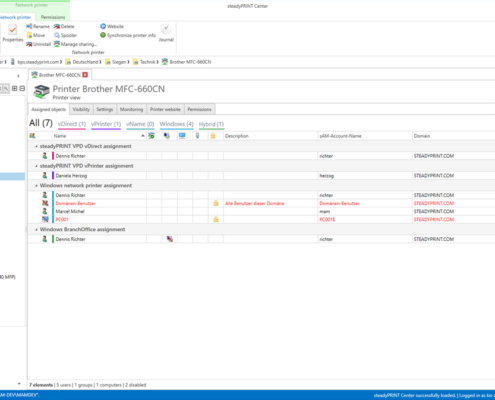Image resolution: width=495 pixels, height=400 pixels.
Task: Click BranchOffice icon in last Dennis Richter row
Action: (170, 239)
